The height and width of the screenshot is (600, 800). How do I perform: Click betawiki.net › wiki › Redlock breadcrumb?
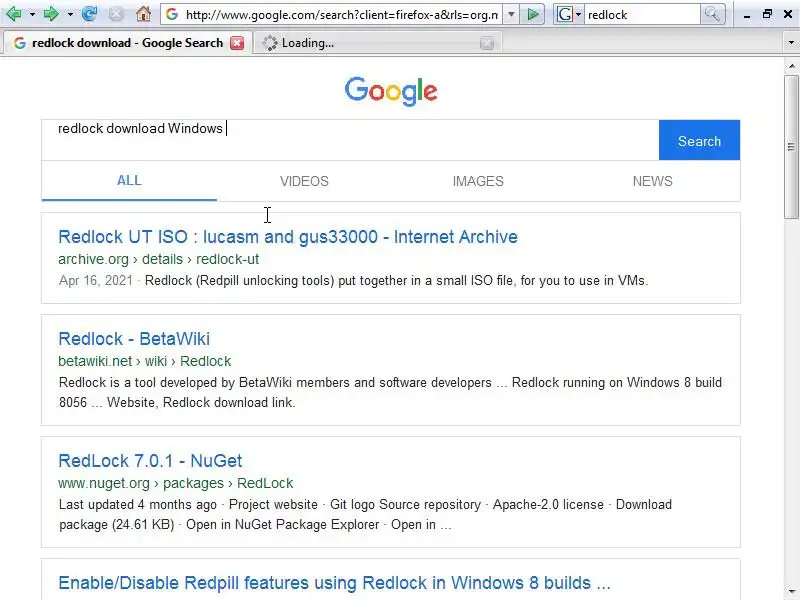pyautogui.click(x=144, y=361)
